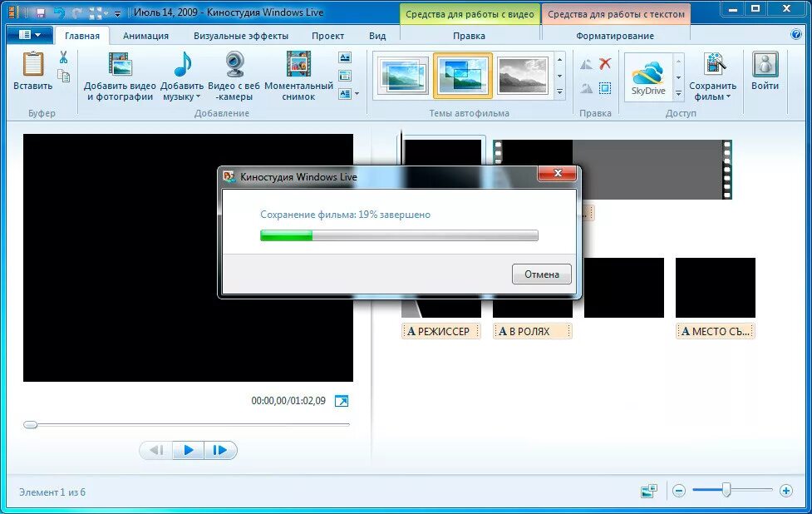Click the Вставить clipboard paste icon
This screenshot has width=812, height=514.
(x=32, y=64)
